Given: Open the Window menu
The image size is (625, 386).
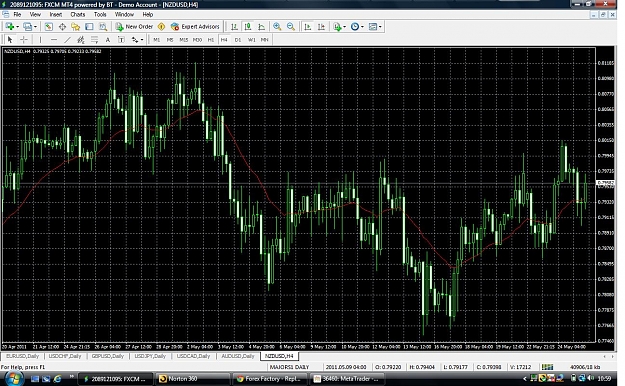Looking at the screenshot, I should (124, 14).
